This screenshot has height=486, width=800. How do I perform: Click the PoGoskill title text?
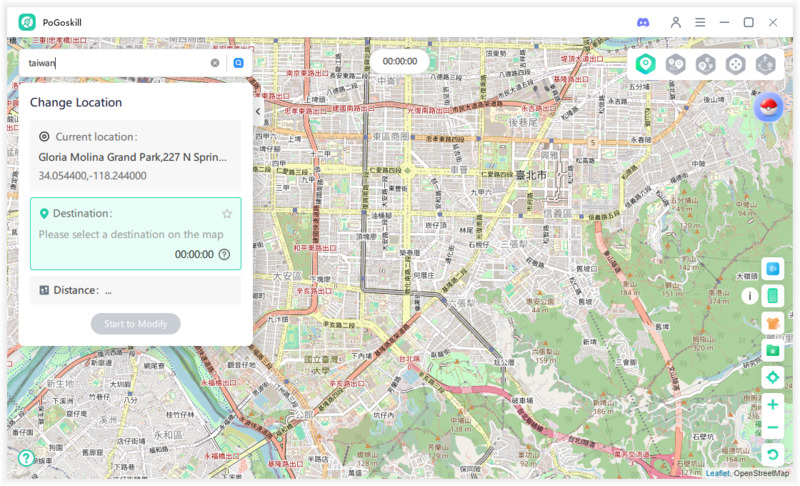(x=62, y=22)
